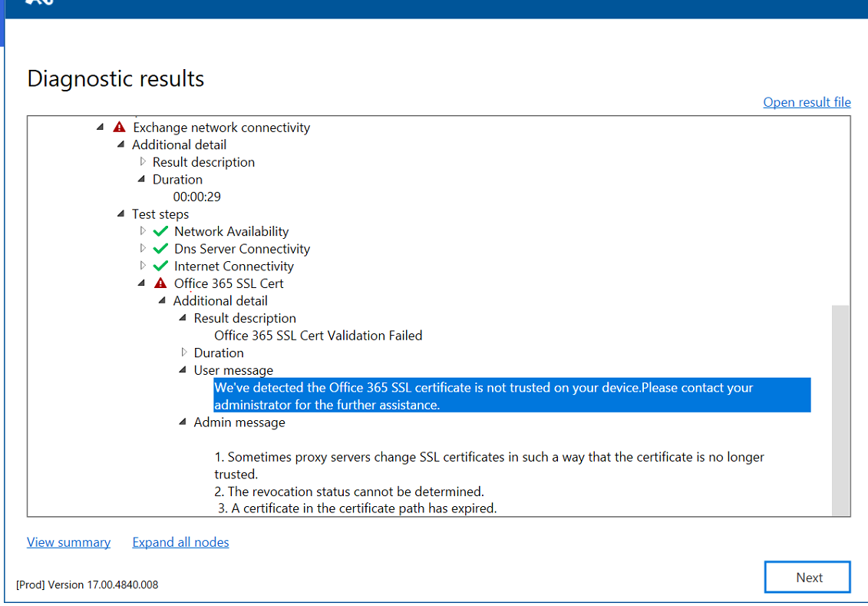This screenshot has width=868, height=606.
Task: Click warning icon beside Office 365 SSL Cert
Action: point(160,283)
